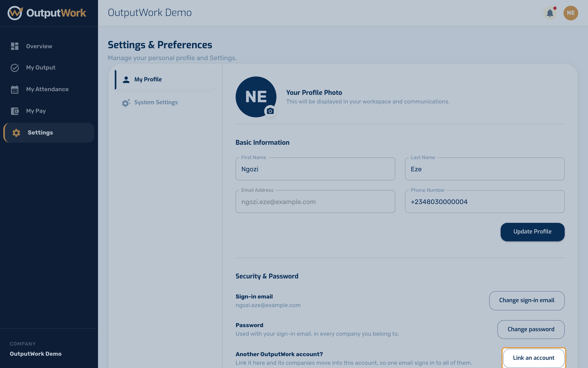Switch to System Settings tab
588x368 pixels.
[165, 102]
